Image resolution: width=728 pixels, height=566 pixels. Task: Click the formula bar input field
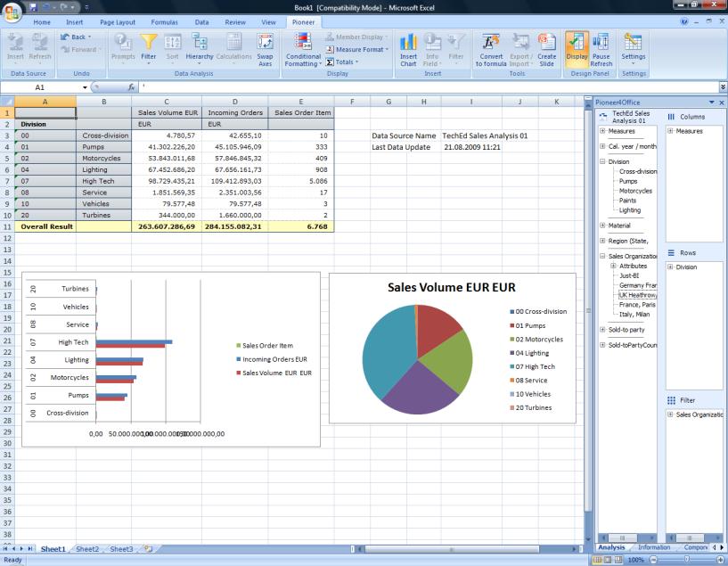click(427, 86)
